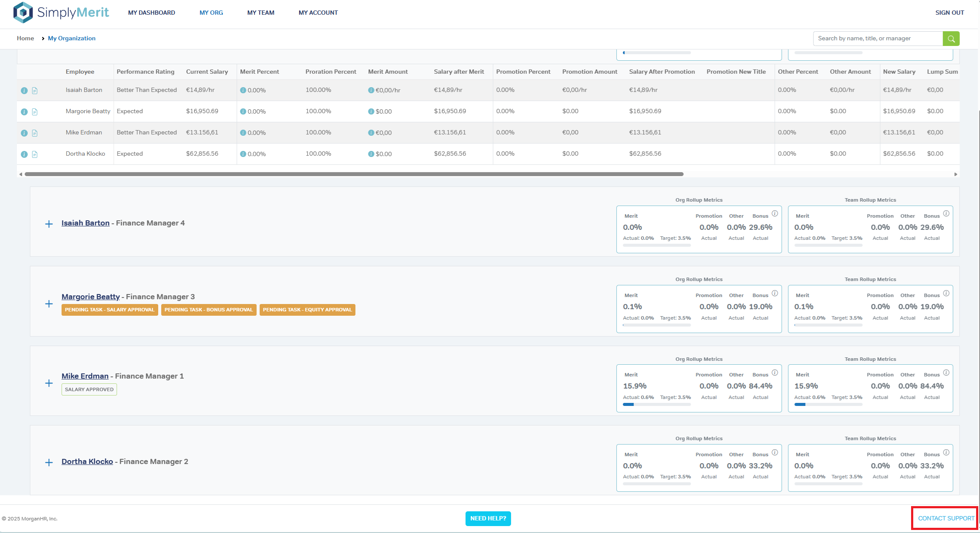Open the CONTACT SUPPORT link
The height and width of the screenshot is (533, 980).
[x=946, y=518]
